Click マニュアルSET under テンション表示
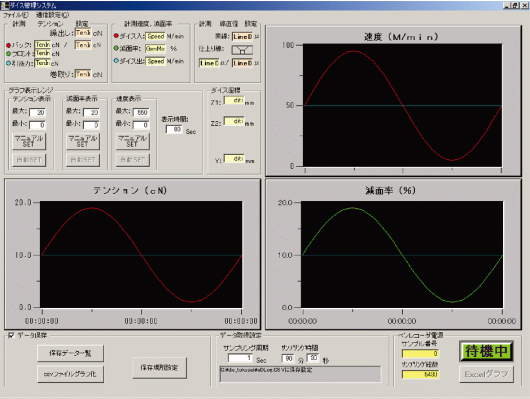The image size is (530, 399). pyautogui.click(x=29, y=141)
